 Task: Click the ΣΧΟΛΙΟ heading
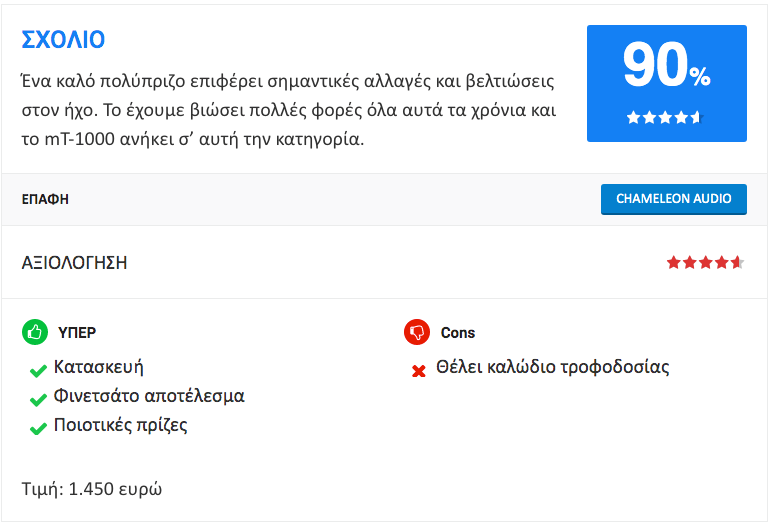click(63, 40)
